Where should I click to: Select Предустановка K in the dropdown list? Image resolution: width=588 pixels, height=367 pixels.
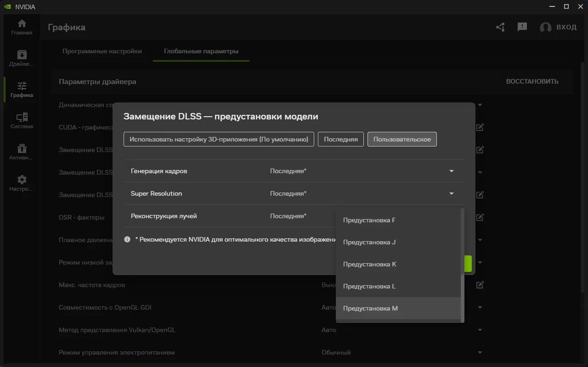398,264
